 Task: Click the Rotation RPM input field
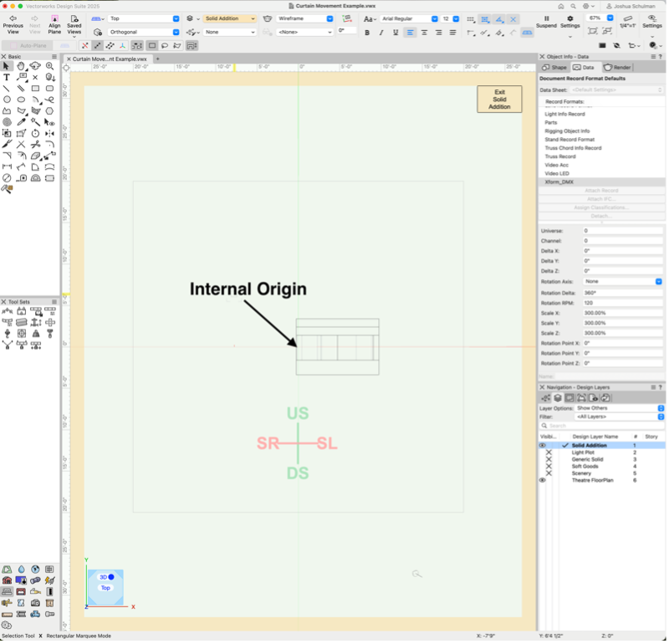pos(622,302)
